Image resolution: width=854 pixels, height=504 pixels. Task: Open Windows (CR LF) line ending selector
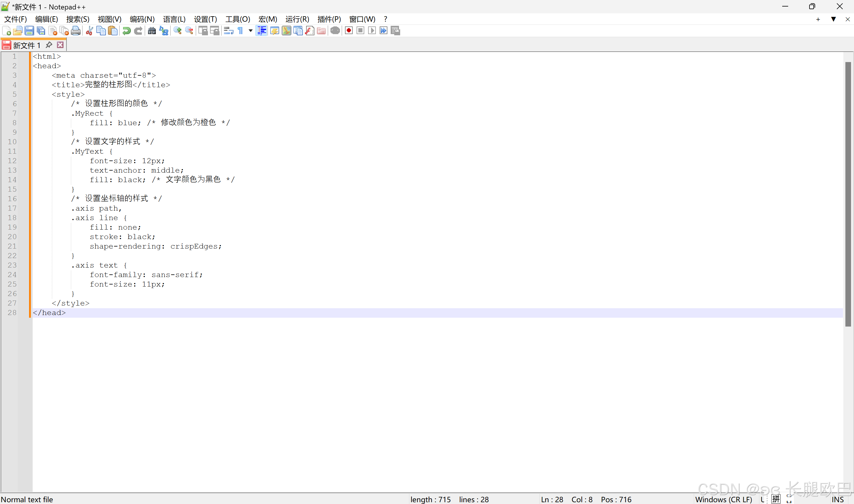point(723,499)
